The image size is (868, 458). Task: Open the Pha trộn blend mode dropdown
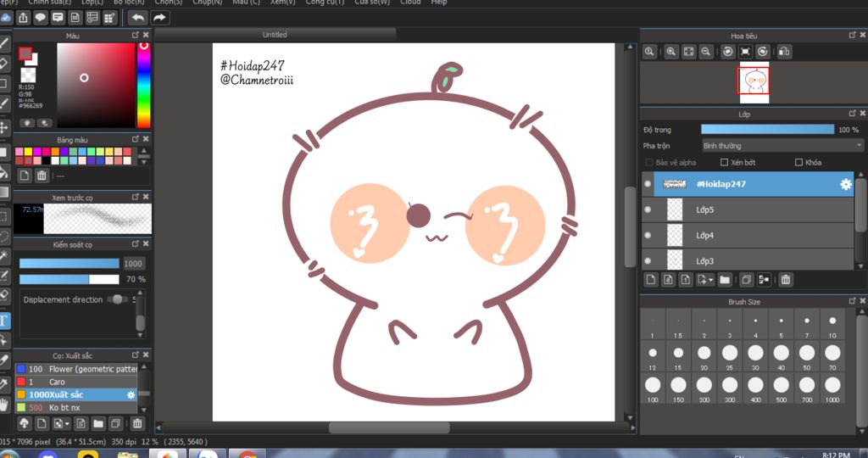[782, 146]
